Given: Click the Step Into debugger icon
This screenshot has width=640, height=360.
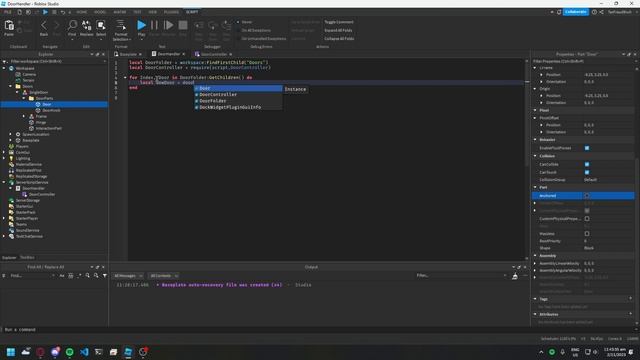Looking at the screenshot, I should pyautogui.click(x=199, y=26).
